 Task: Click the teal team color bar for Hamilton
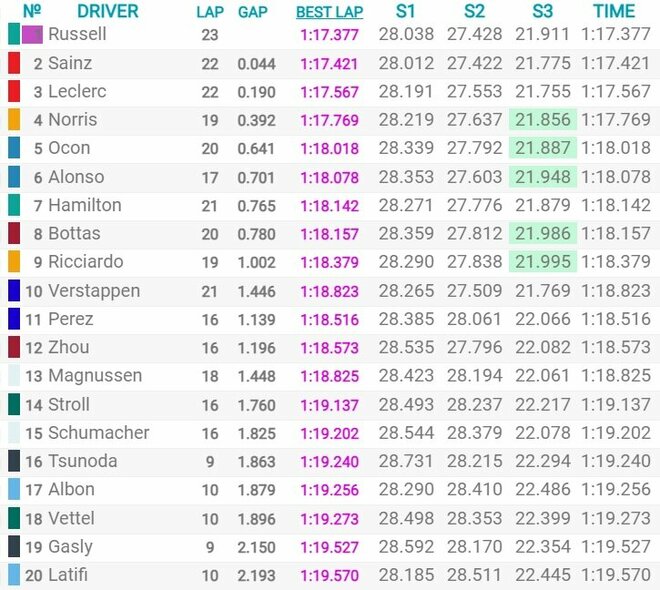pos(14,206)
